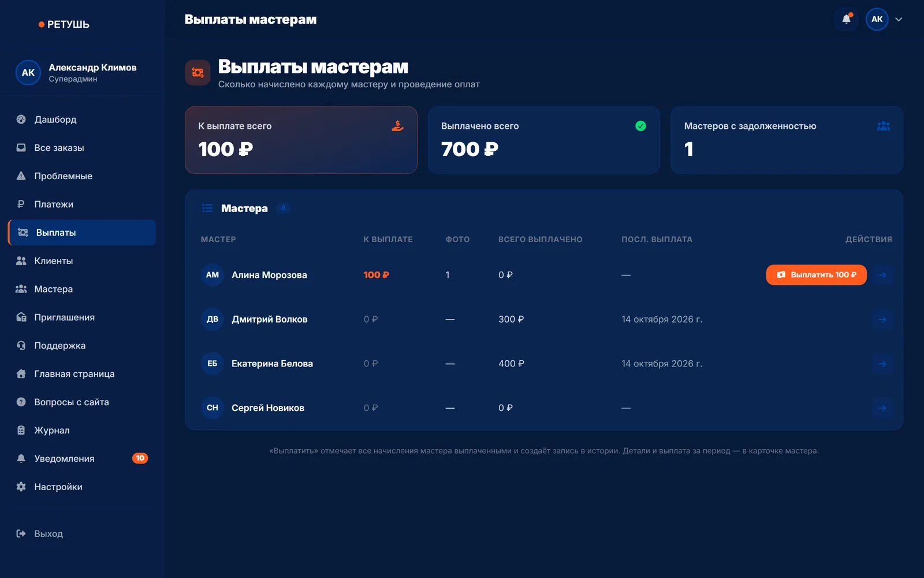Viewport: 924px width, 578px height.
Task: Click the people icon on задолженностью card
Action: coord(883,126)
